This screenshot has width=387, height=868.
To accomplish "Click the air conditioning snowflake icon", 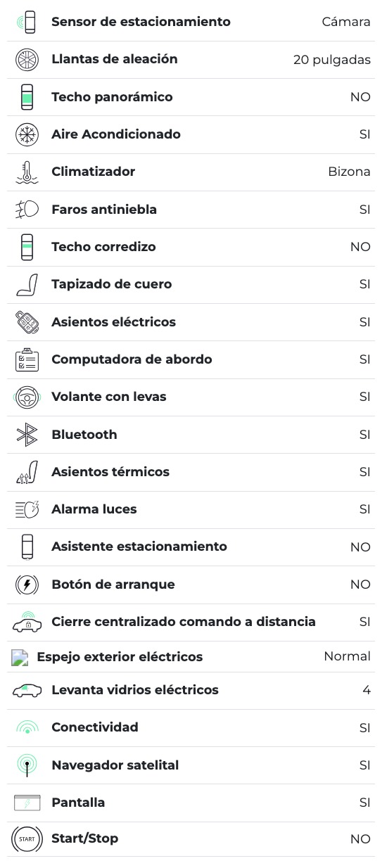I will coord(27,134).
